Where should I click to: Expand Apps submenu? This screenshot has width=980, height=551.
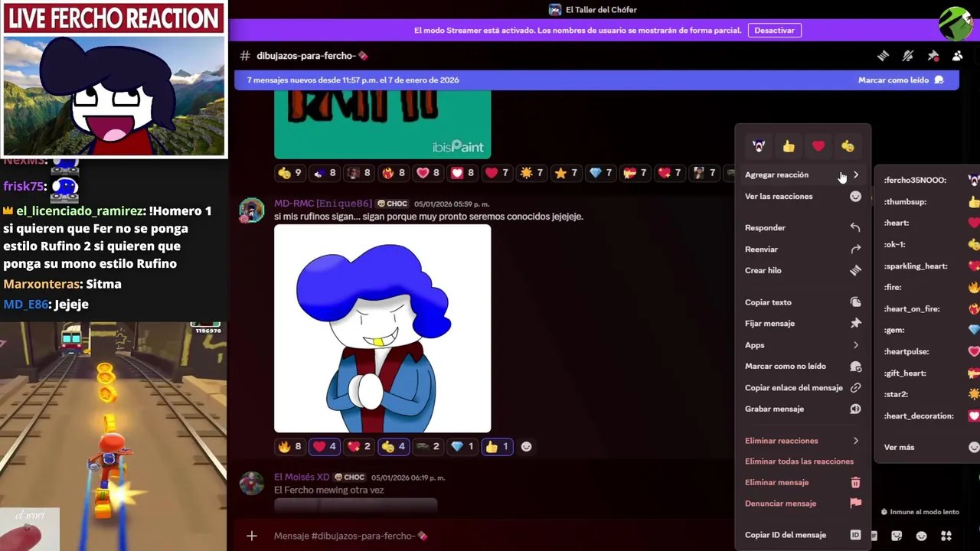click(802, 345)
